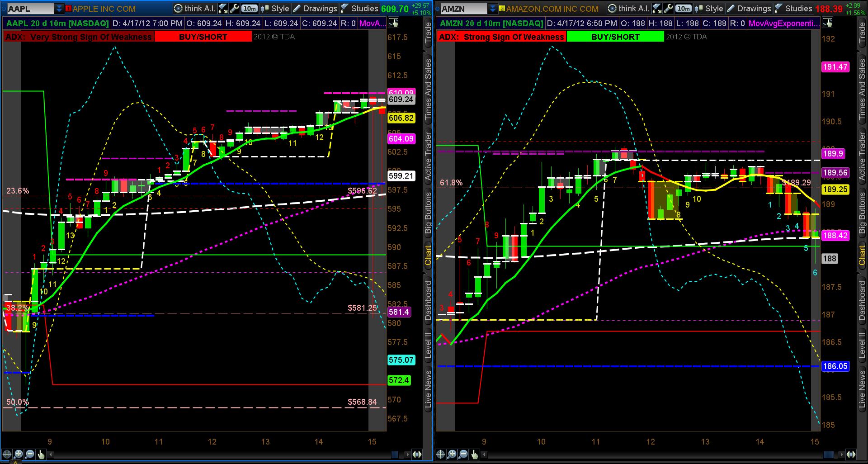868x464 pixels.
Task: Zoom out on the AAPL chart
Action: [x=30, y=455]
